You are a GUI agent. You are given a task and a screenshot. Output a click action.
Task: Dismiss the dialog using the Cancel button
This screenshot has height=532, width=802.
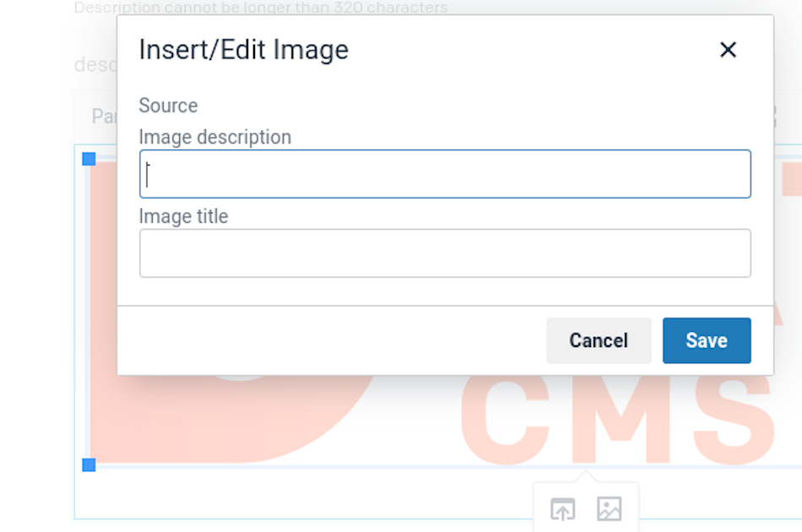point(599,340)
